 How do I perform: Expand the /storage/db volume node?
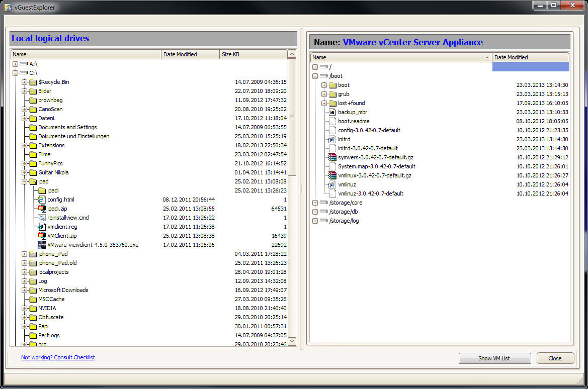(315, 212)
